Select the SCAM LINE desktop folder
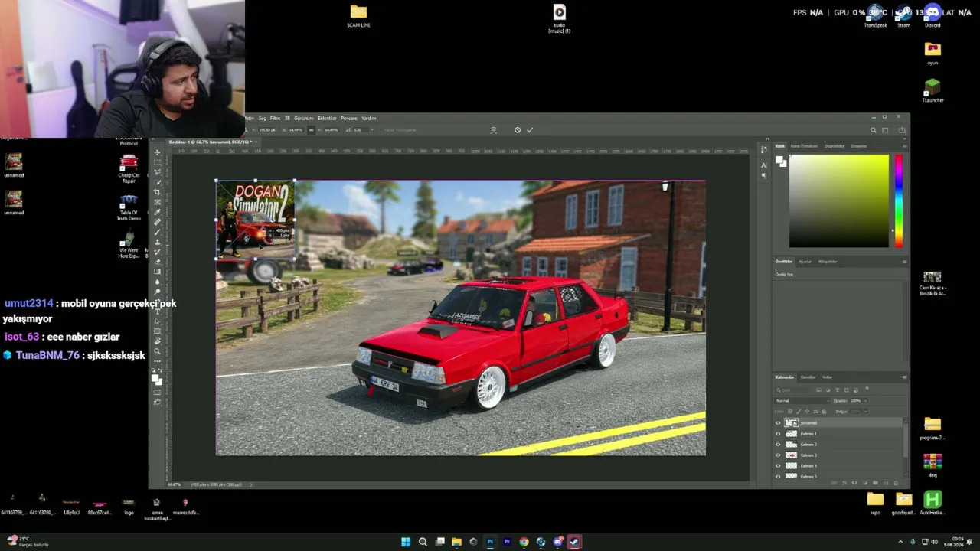Viewport: 980px width, 551px height. (x=358, y=15)
